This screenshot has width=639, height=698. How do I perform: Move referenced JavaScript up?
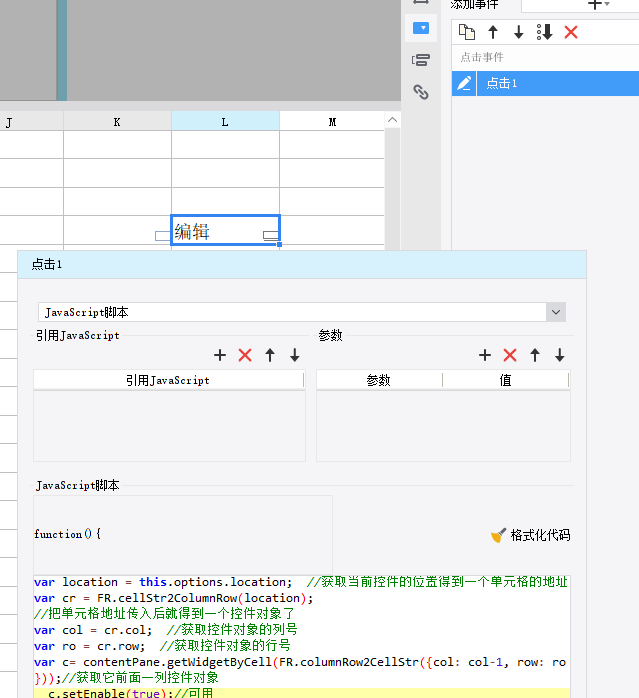tap(270, 355)
